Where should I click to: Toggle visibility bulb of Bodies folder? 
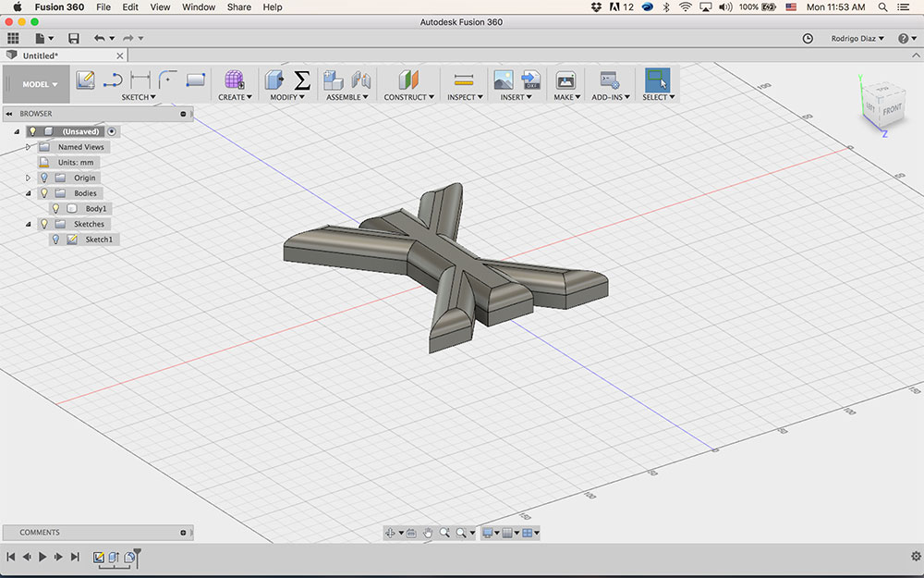click(x=44, y=193)
